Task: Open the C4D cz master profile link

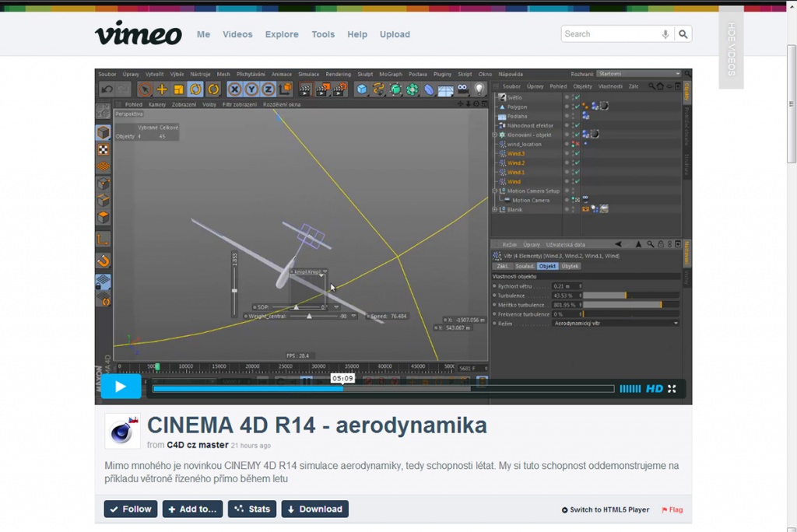Action: [x=197, y=445]
